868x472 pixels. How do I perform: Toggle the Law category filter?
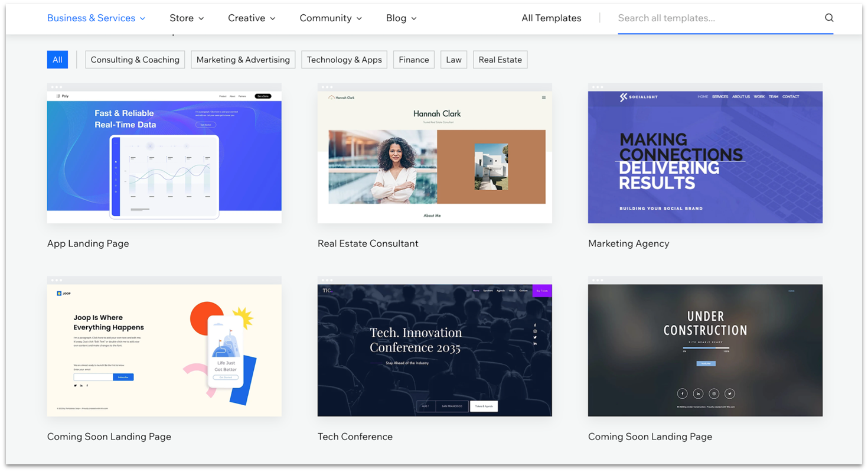pos(453,59)
